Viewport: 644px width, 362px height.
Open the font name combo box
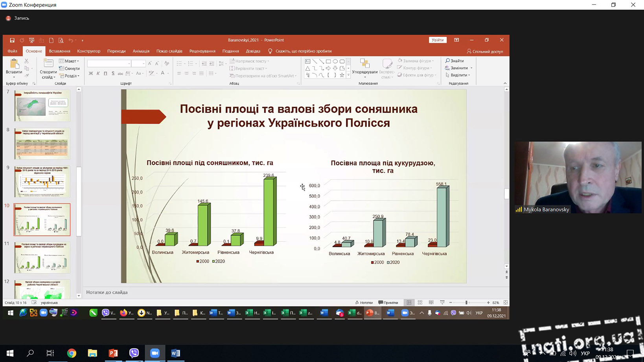pyautogui.click(x=109, y=63)
